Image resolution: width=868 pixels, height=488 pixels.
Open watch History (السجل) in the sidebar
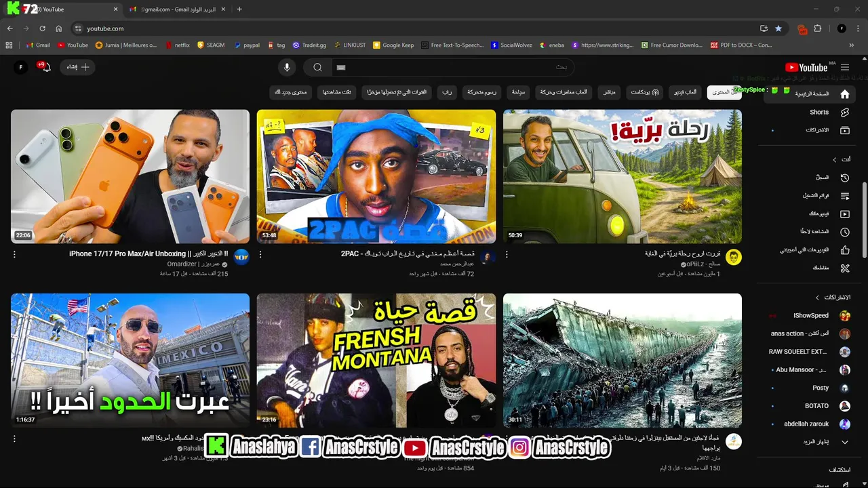point(809,178)
